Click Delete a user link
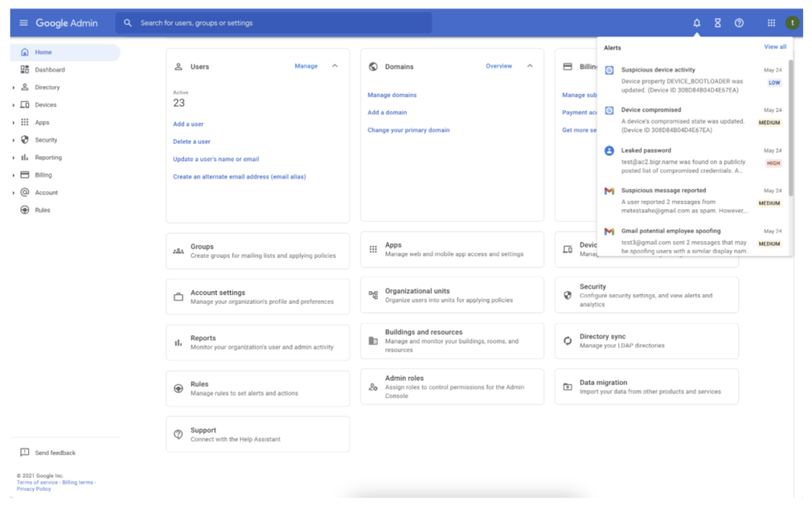 (192, 141)
